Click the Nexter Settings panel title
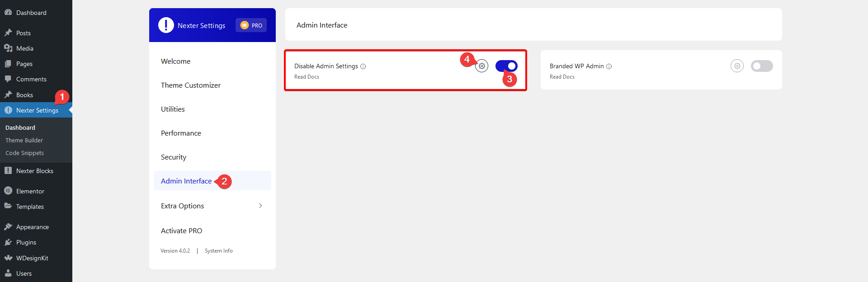868x282 pixels. click(201, 25)
